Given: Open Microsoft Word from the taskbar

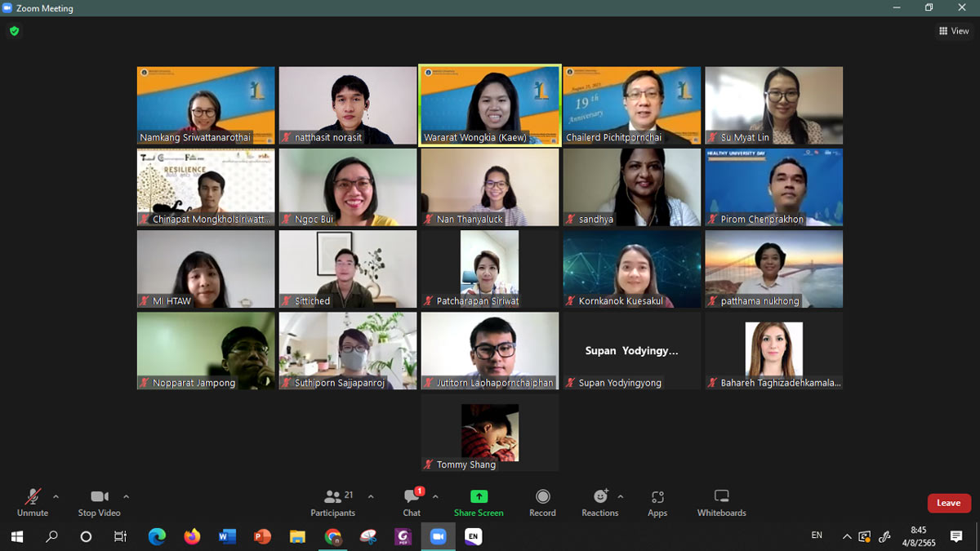Looking at the screenshot, I should [x=227, y=536].
